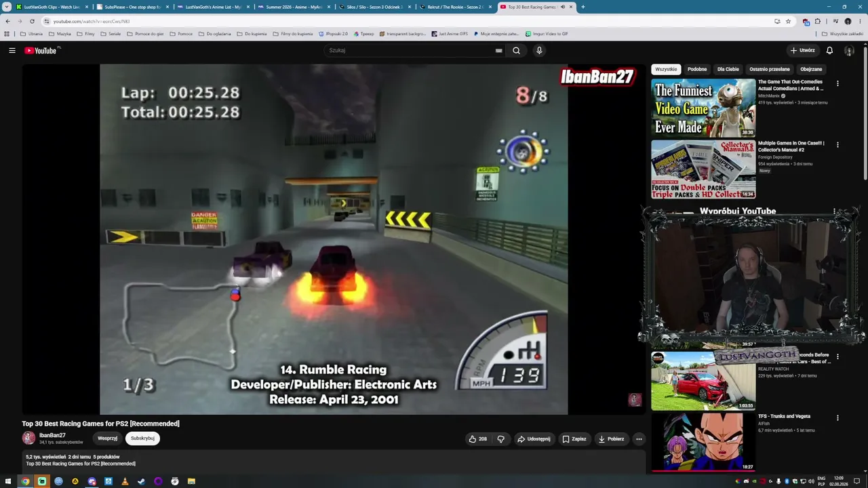868x488 pixels.
Task: Expand the Wszystkie zakładki bookmarks folder
Action: pos(843,33)
